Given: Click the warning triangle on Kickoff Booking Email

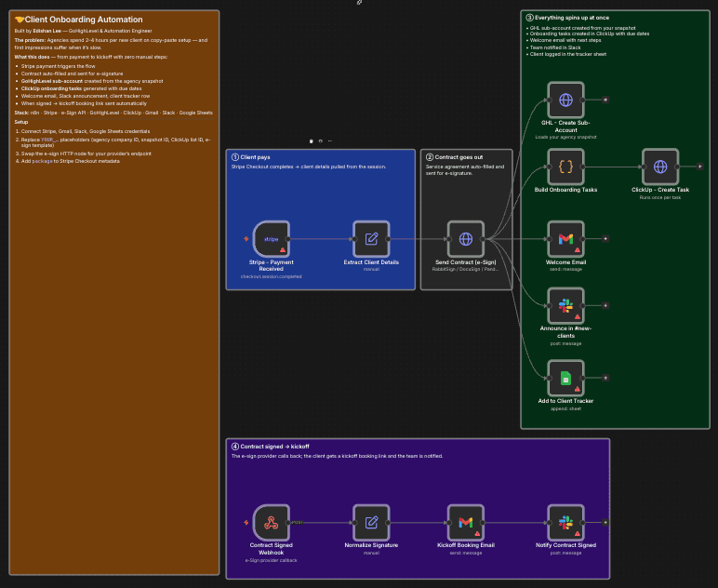Looking at the screenshot, I should click(x=477, y=533).
